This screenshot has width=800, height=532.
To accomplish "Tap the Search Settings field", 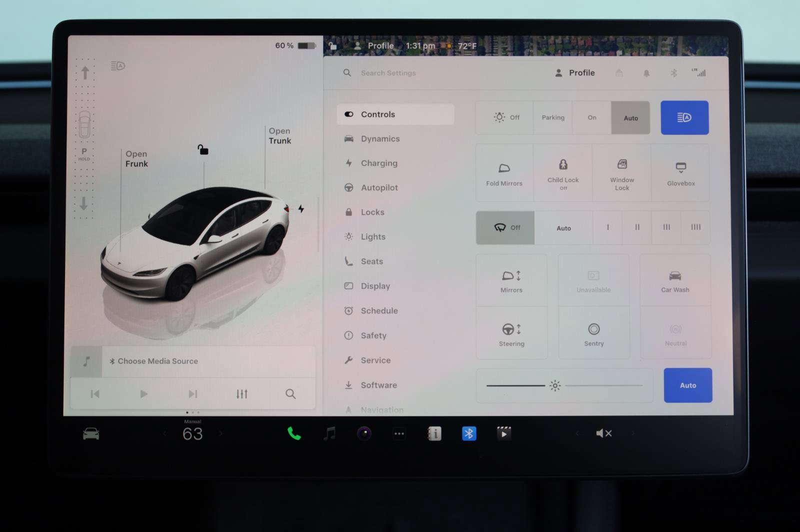I will click(x=388, y=73).
